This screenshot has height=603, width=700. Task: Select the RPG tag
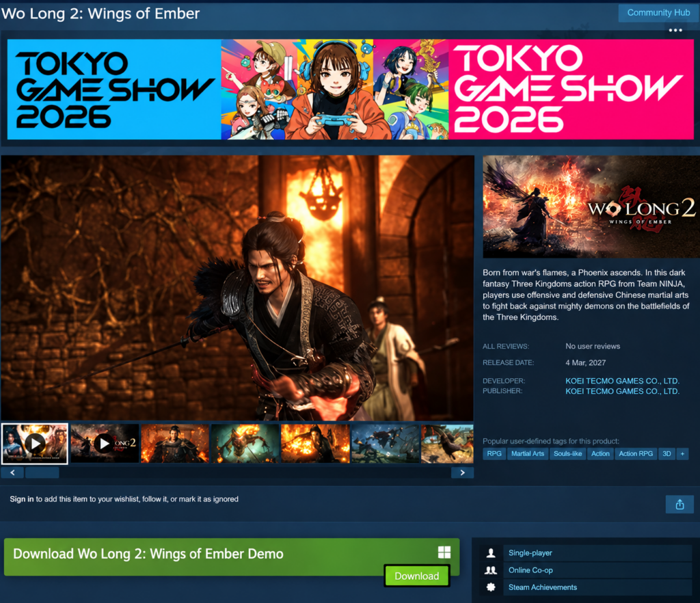click(494, 453)
